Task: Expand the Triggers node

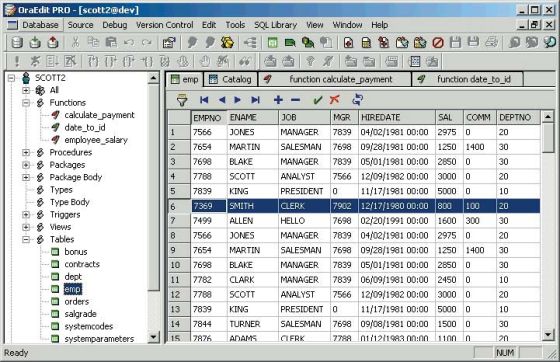Action: 26,215
